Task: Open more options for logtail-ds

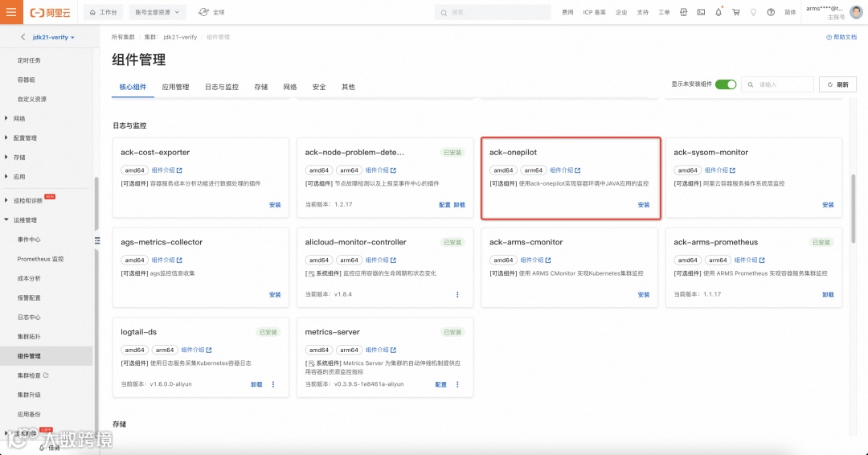Action: (x=273, y=384)
